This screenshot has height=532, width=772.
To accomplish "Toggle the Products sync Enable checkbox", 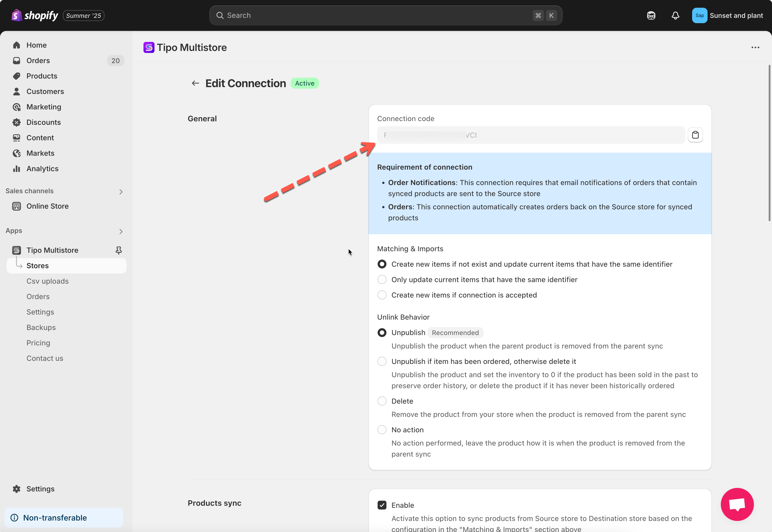I will click(382, 505).
